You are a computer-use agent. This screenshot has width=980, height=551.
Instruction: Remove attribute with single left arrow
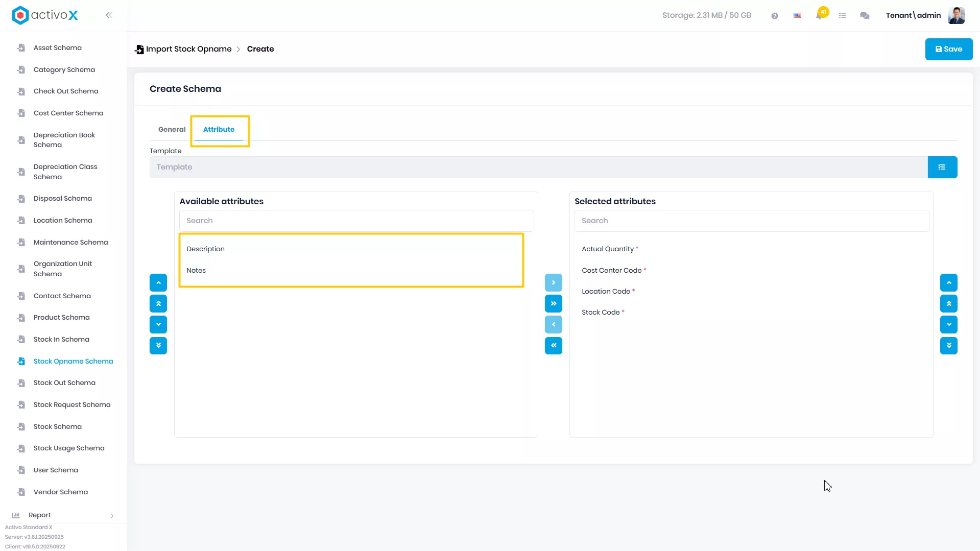click(x=554, y=324)
